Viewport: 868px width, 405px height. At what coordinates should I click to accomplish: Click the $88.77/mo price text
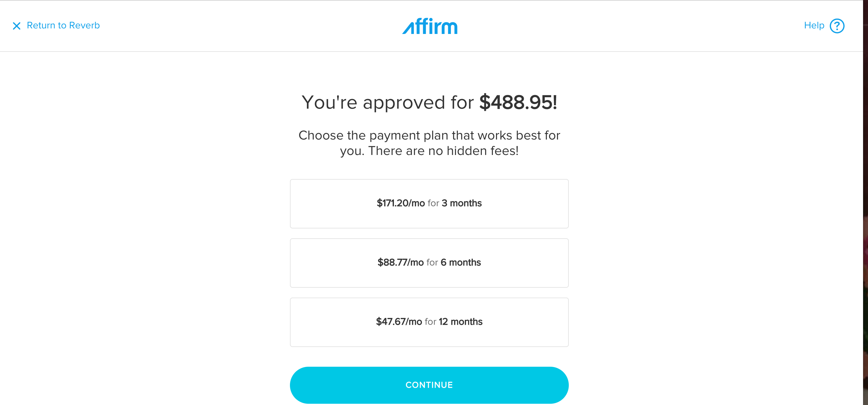(x=400, y=263)
